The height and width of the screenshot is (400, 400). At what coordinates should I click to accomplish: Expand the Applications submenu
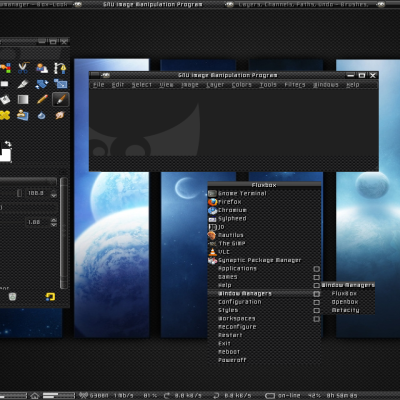click(x=264, y=268)
